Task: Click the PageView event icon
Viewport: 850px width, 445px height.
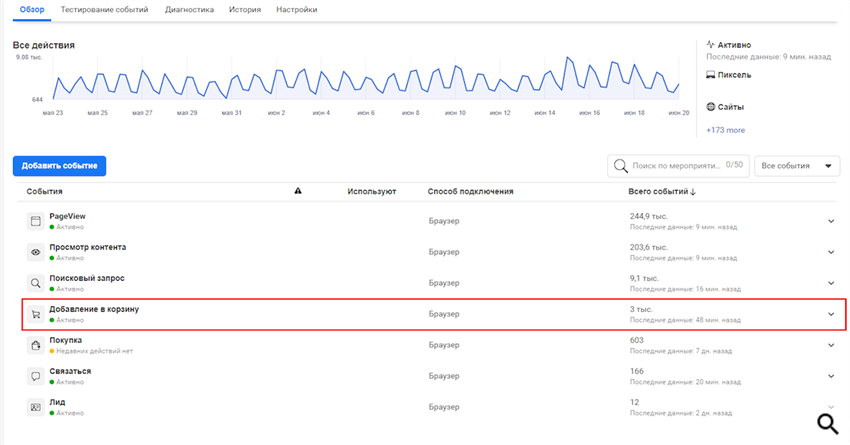Action: pos(36,221)
